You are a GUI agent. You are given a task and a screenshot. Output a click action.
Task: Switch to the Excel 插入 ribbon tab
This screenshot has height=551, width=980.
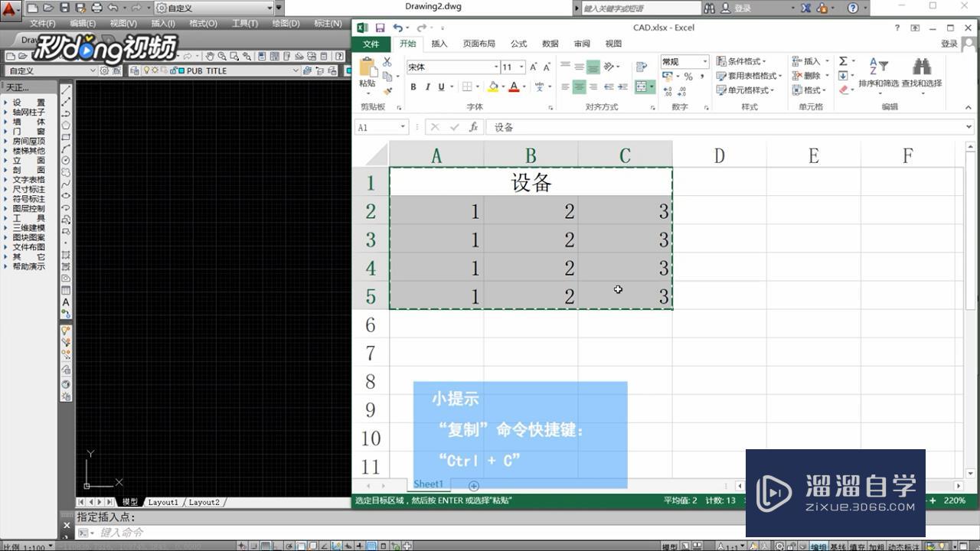tap(439, 44)
